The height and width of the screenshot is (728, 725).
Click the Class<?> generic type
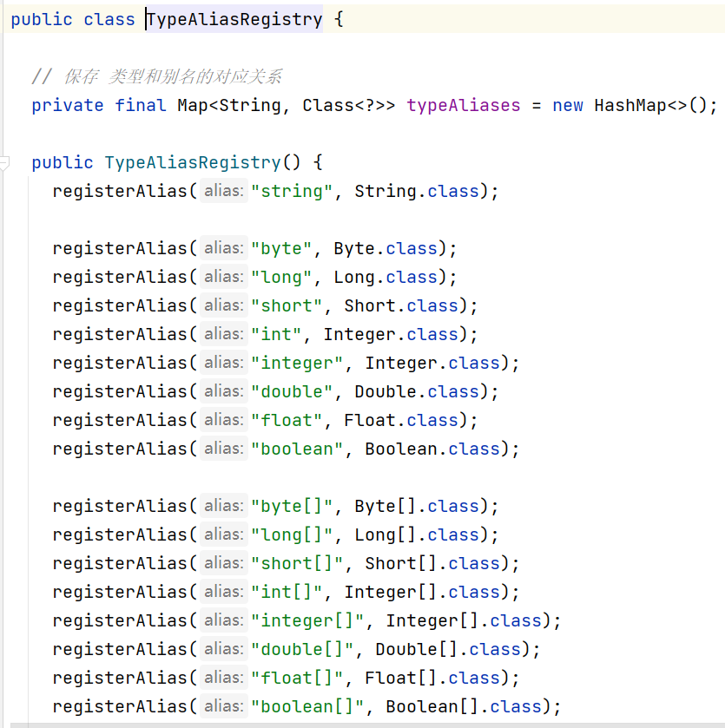(343, 105)
